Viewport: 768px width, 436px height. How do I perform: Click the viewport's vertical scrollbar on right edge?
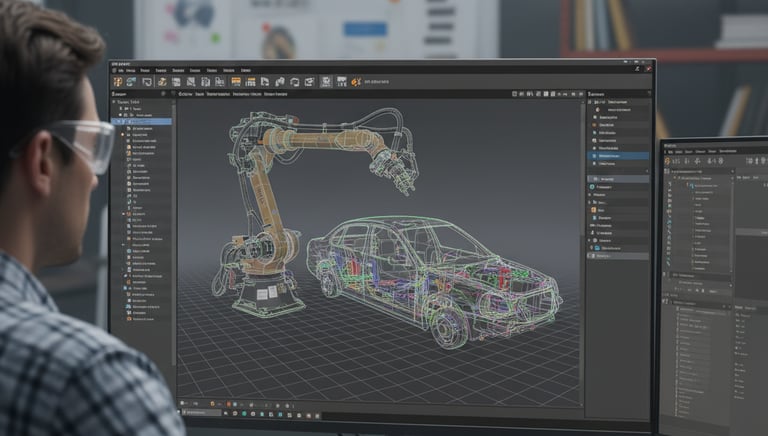583,252
